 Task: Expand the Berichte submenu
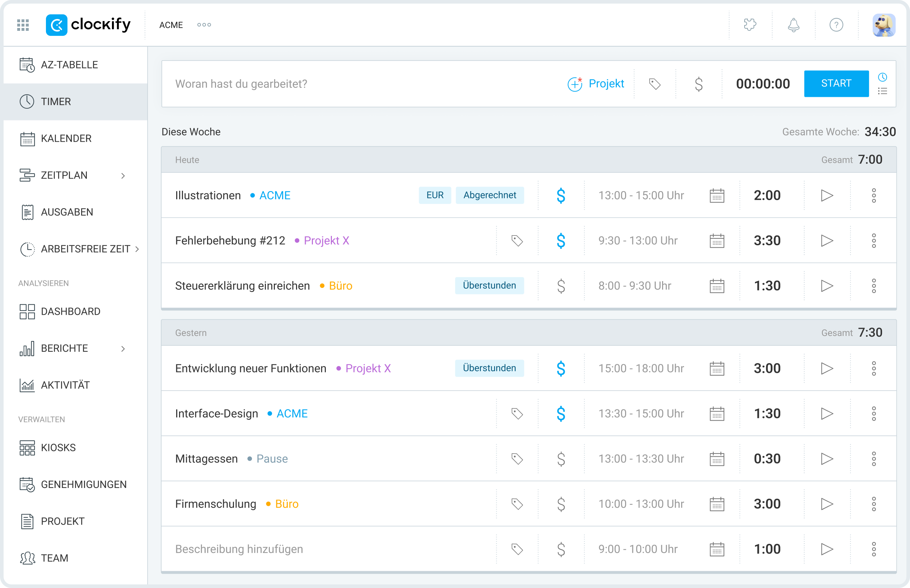[x=123, y=348]
